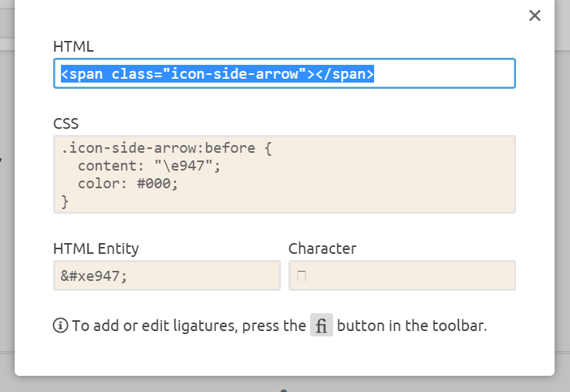Click the Character output field
Screen dimensions: 570x392
click(x=401, y=275)
